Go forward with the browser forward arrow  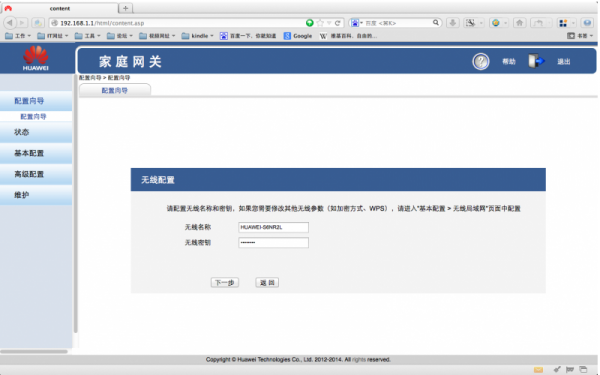(x=22, y=23)
